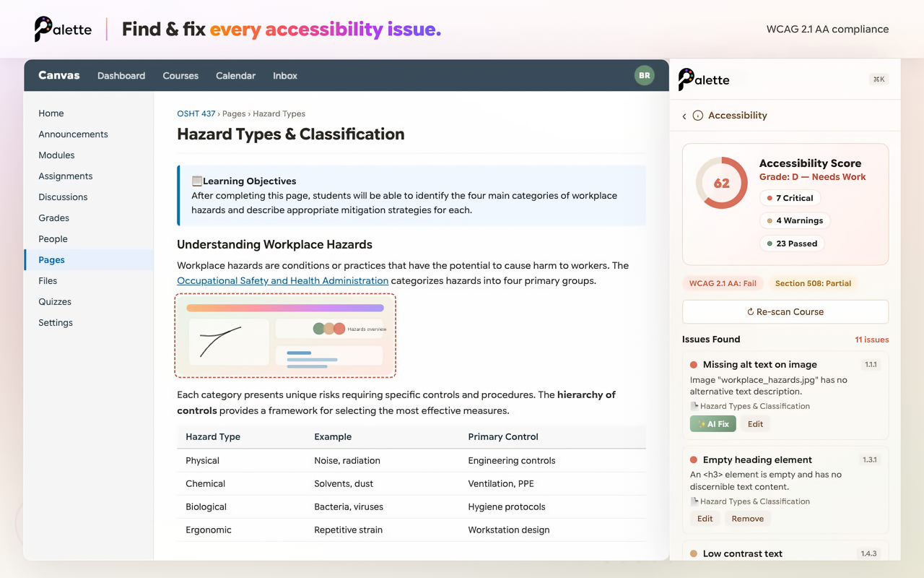The width and height of the screenshot is (924, 578).
Task: Go to Files in course sidebar
Action: [x=89, y=281]
